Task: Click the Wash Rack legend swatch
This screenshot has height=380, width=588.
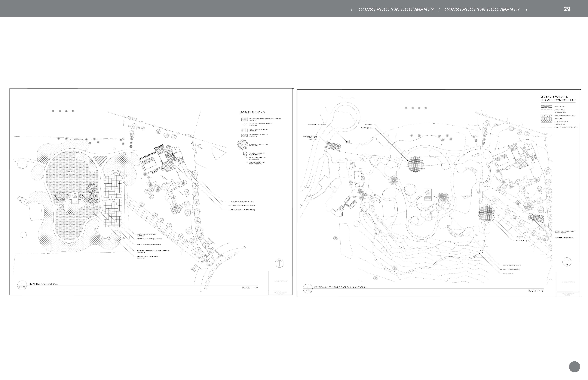Action: click(x=546, y=118)
